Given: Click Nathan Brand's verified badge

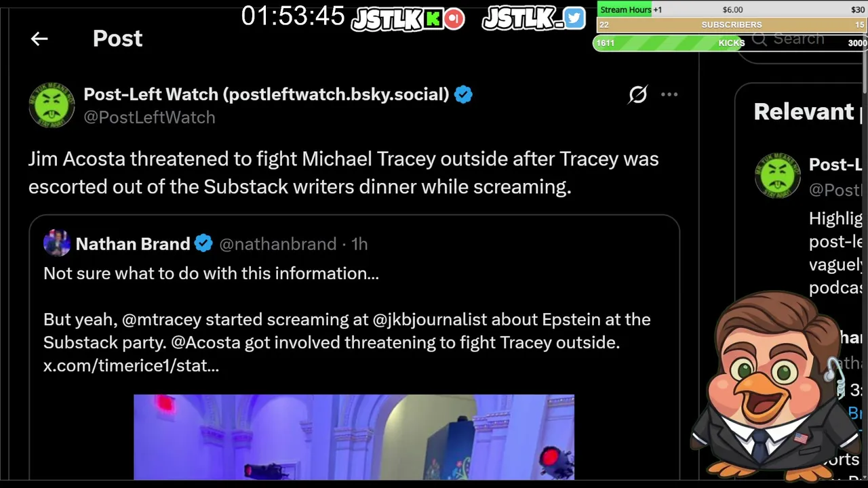Looking at the screenshot, I should click(203, 243).
